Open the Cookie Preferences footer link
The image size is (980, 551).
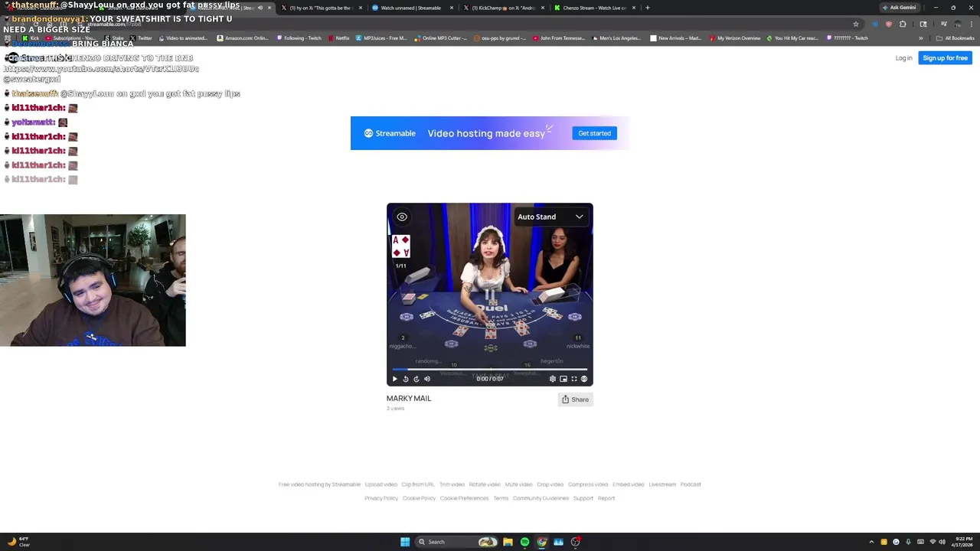pos(464,498)
